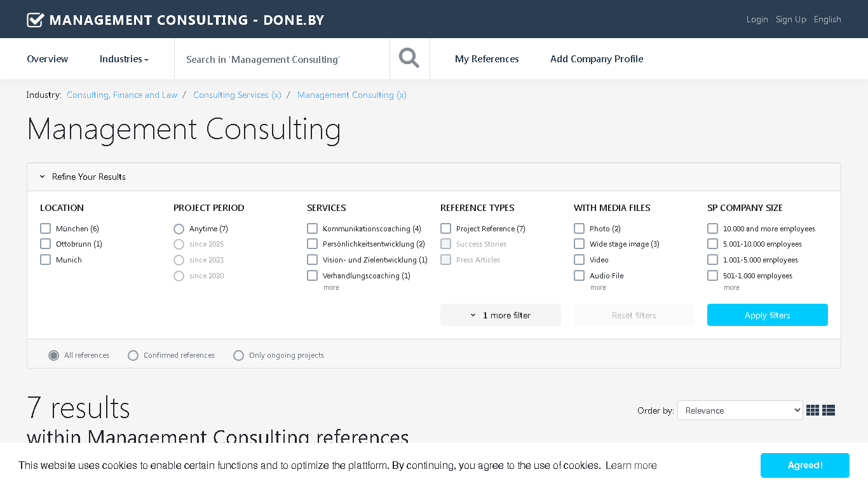Expand the 1 more filter button
This screenshot has height=488, width=868.
tap(501, 315)
